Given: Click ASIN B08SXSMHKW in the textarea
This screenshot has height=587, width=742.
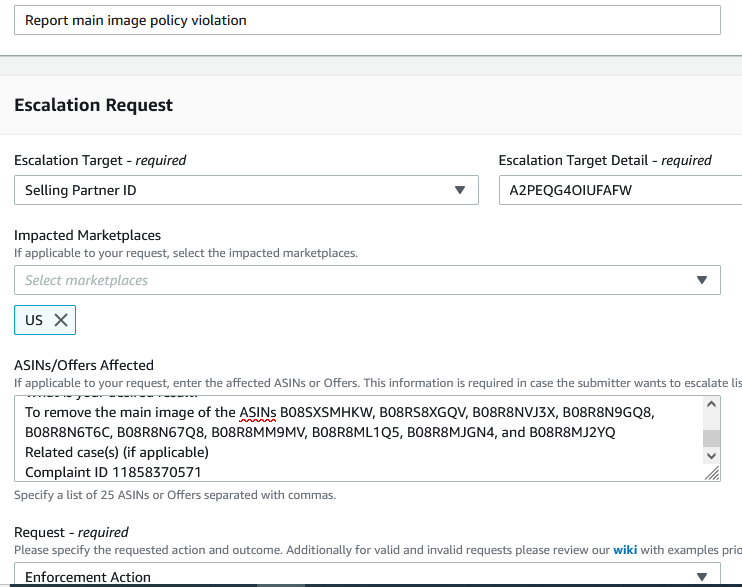Looking at the screenshot, I should (x=324, y=412).
